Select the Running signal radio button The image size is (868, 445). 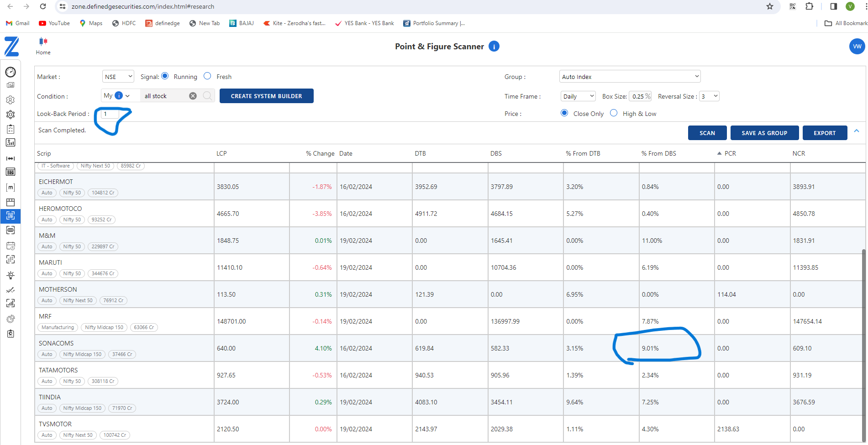165,76
